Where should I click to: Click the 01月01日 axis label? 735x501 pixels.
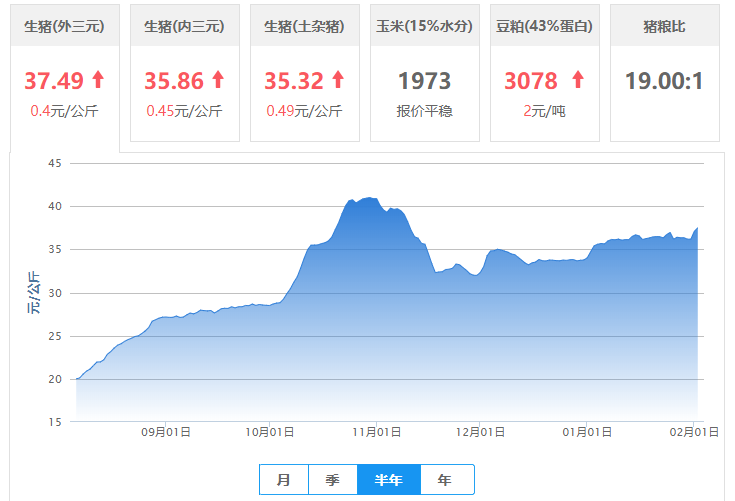click(587, 432)
